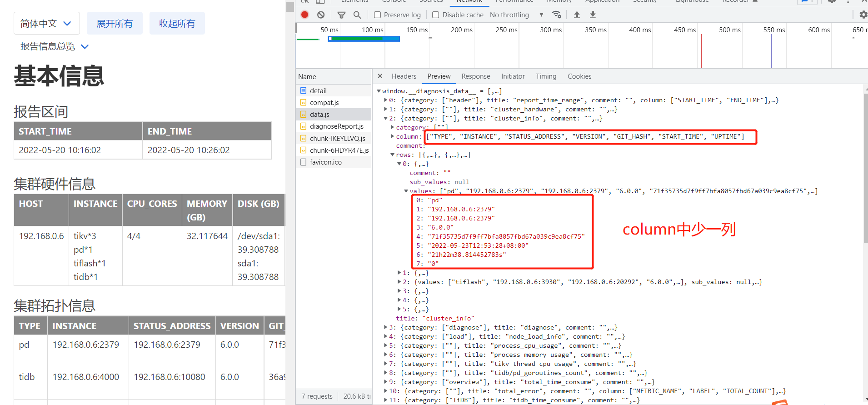Click the 展开所有 button
Screen dimensions: 868x405
coord(115,23)
